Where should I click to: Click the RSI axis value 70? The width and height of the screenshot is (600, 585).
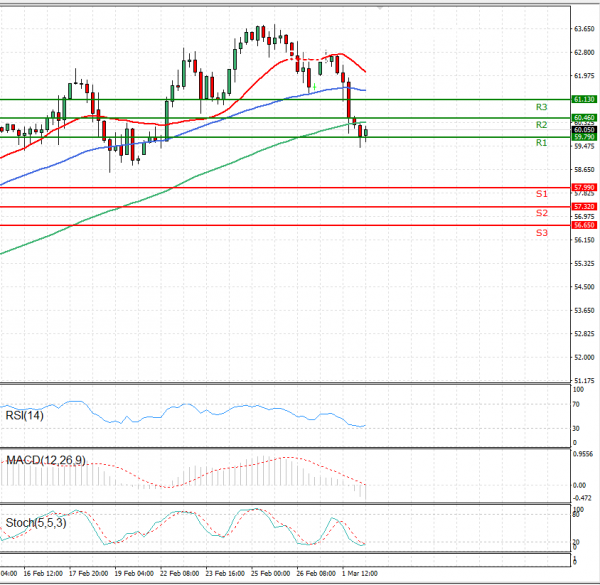click(576, 404)
